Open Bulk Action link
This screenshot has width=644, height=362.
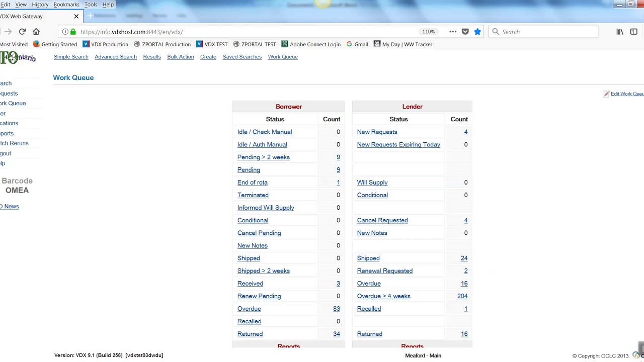point(181,57)
